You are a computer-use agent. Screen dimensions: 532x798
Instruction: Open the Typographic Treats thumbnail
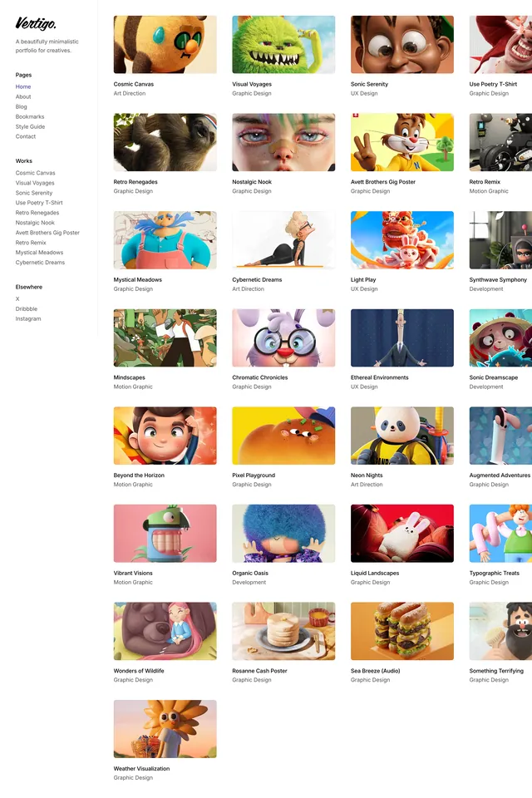click(x=500, y=534)
